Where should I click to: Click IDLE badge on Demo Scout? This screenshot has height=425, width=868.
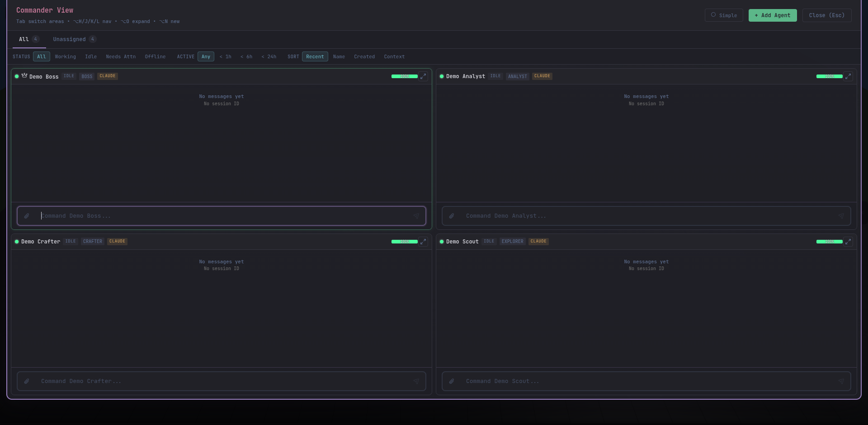(x=489, y=242)
